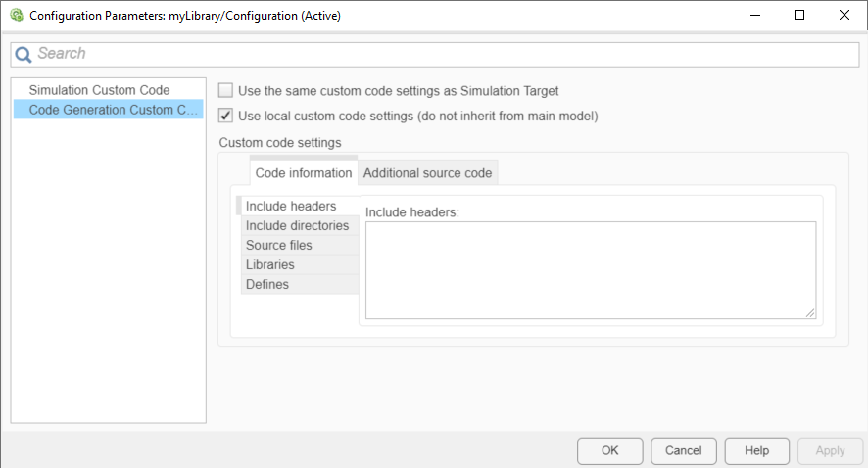
Task: Toggle Use local custom code settings checkbox
Action: [x=226, y=116]
